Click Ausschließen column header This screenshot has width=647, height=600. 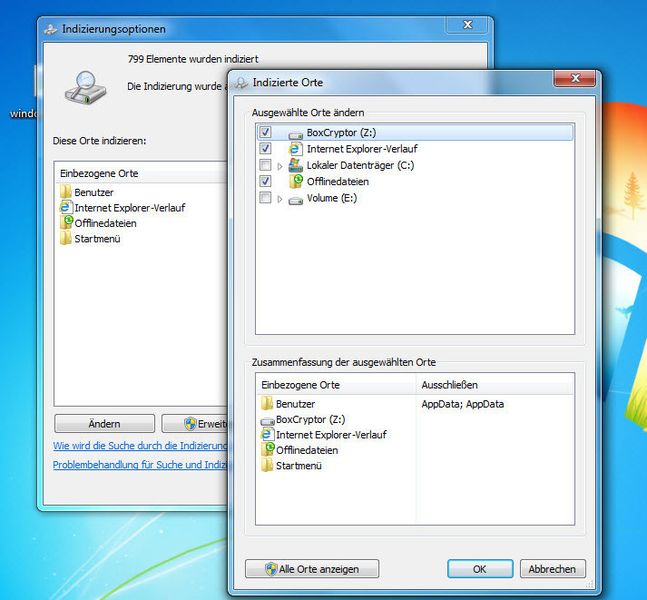click(494, 385)
